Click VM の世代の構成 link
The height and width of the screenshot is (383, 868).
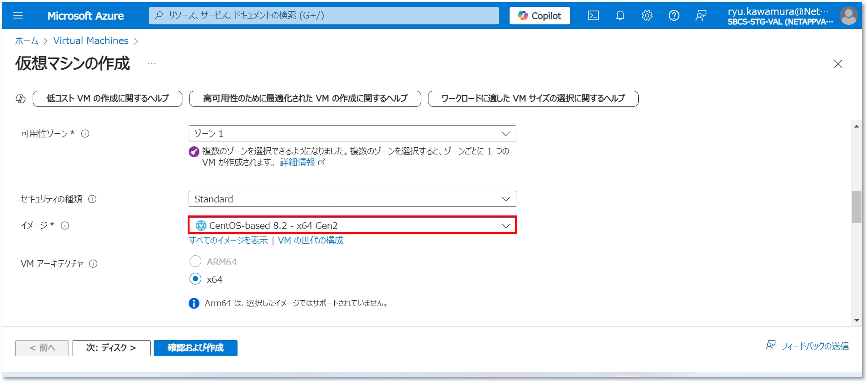(x=310, y=240)
